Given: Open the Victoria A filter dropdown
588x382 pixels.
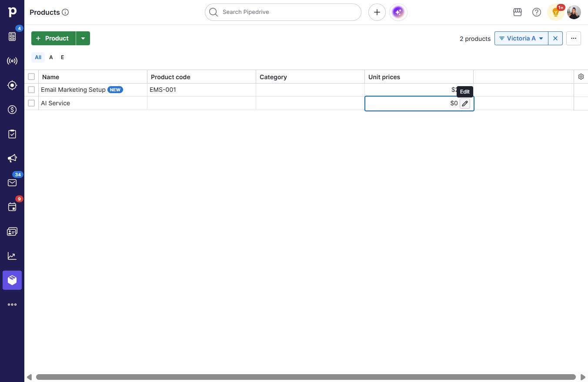Looking at the screenshot, I should click(x=521, y=38).
